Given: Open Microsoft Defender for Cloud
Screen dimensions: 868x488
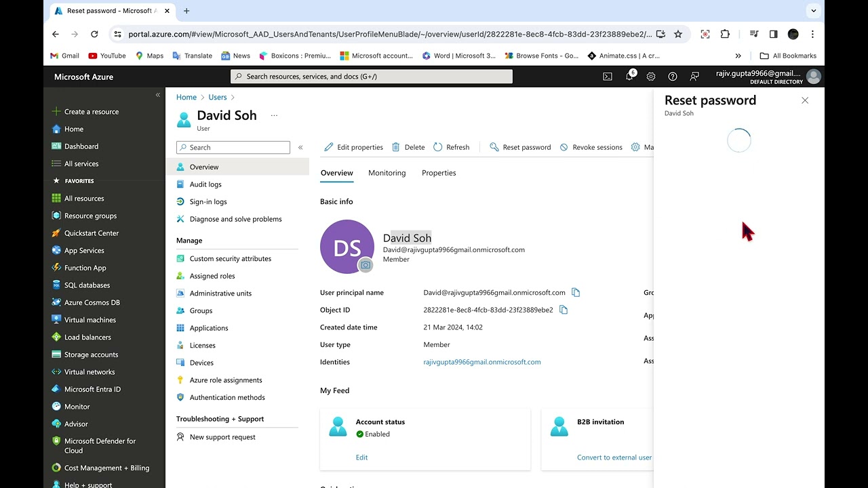Looking at the screenshot, I should pyautogui.click(x=100, y=445).
